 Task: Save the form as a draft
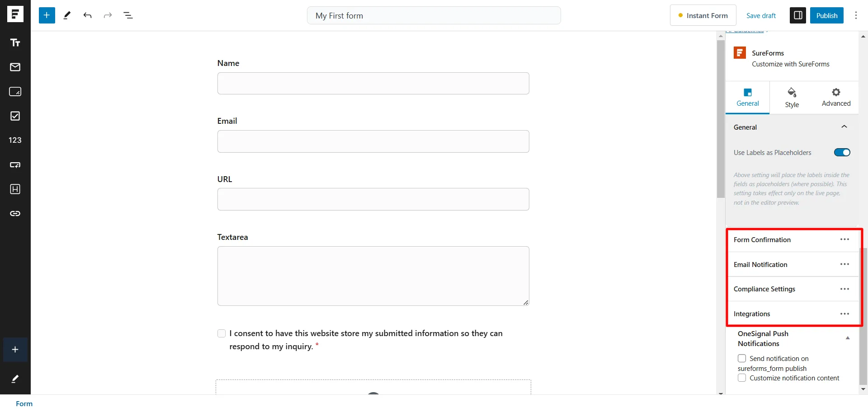point(761,15)
